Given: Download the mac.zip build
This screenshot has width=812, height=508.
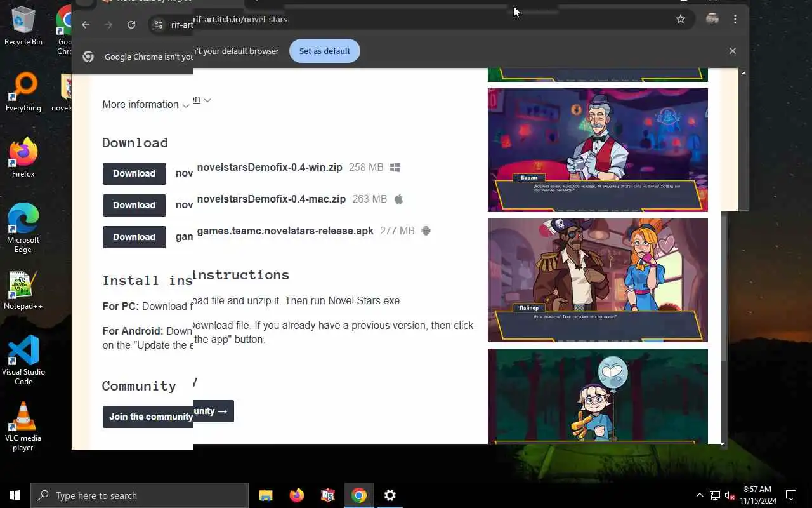Looking at the screenshot, I should 134,205.
